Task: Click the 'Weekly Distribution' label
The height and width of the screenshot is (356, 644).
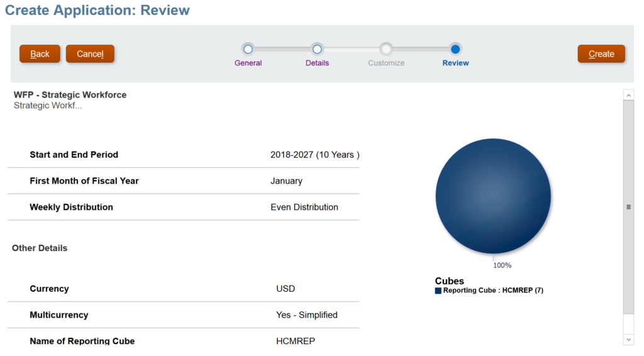Action: pos(72,208)
